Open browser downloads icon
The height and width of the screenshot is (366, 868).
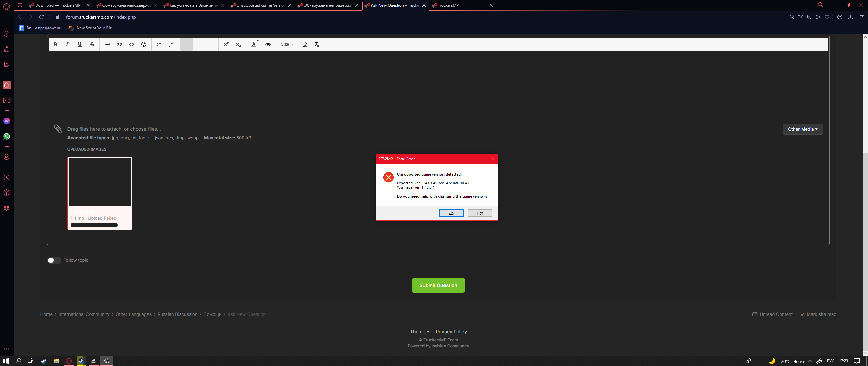[850, 17]
